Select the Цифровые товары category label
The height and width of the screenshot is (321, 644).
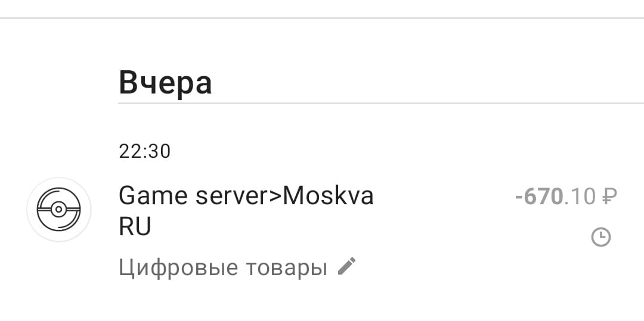pos(222,268)
